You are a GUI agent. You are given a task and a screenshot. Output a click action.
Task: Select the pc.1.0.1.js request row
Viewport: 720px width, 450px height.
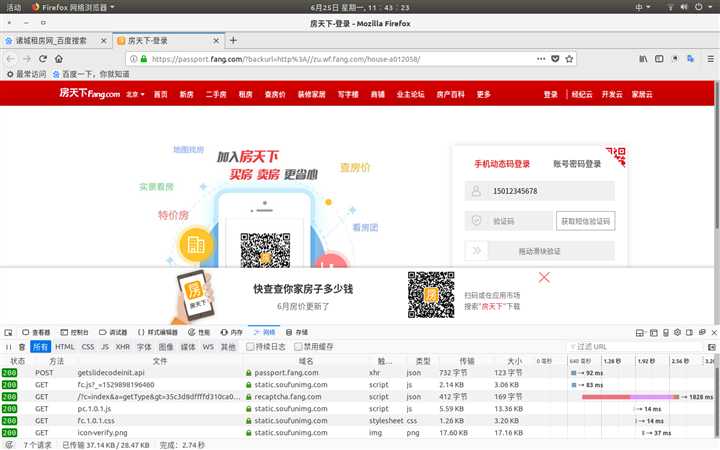pos(358,409)
